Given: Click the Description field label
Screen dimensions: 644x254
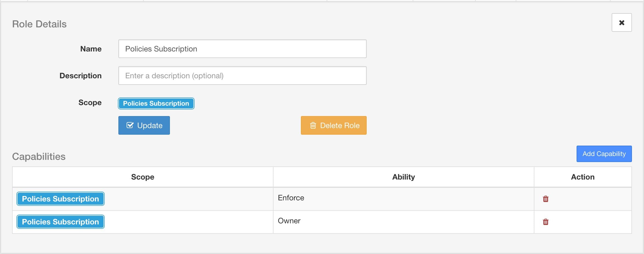Looking at the screenshot, I should (x=81, y=76).
